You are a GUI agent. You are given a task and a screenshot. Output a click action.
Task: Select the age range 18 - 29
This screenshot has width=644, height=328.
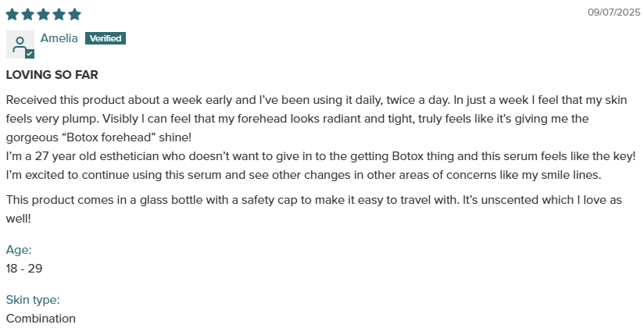click(x=24, y=269)
